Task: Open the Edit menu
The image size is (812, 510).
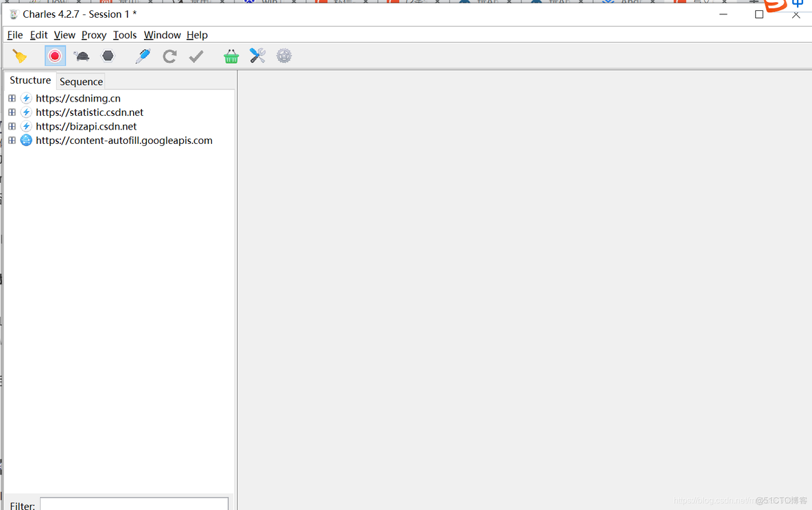Action: tap(39, 35)
